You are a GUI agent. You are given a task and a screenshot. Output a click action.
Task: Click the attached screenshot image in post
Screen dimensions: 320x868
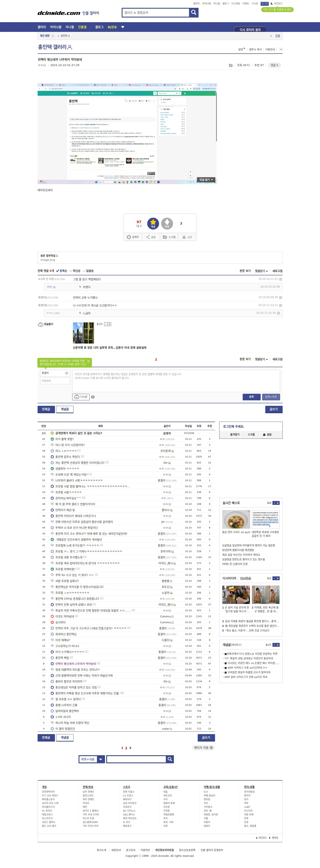[x=127, y=133]
